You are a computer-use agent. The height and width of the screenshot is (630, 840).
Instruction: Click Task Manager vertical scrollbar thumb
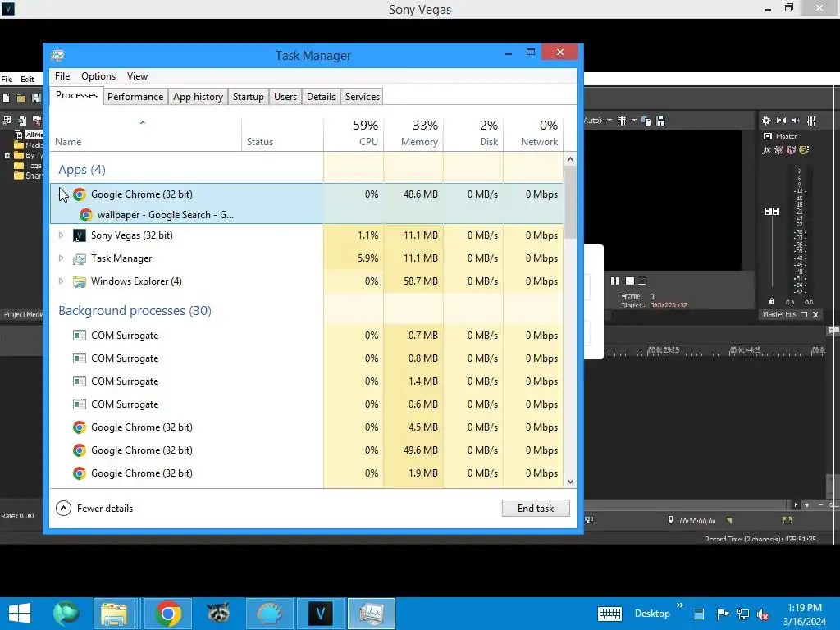(571, 202)
